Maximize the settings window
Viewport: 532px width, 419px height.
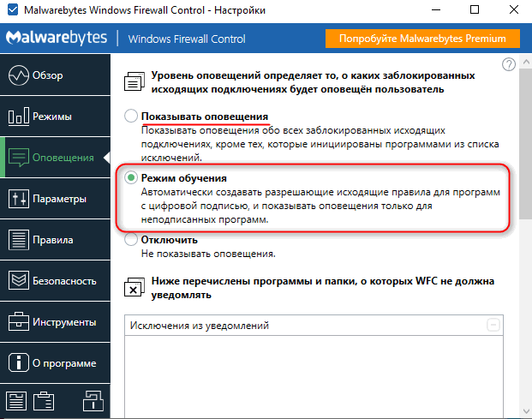click(x=475, y=9)
